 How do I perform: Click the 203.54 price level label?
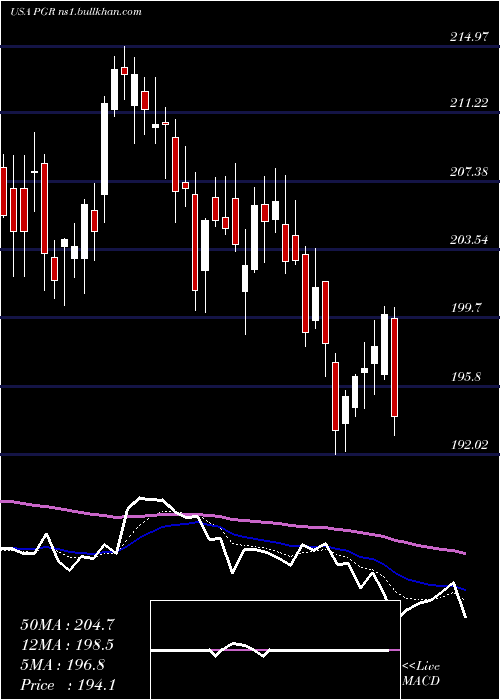click(x=469, y=241)
